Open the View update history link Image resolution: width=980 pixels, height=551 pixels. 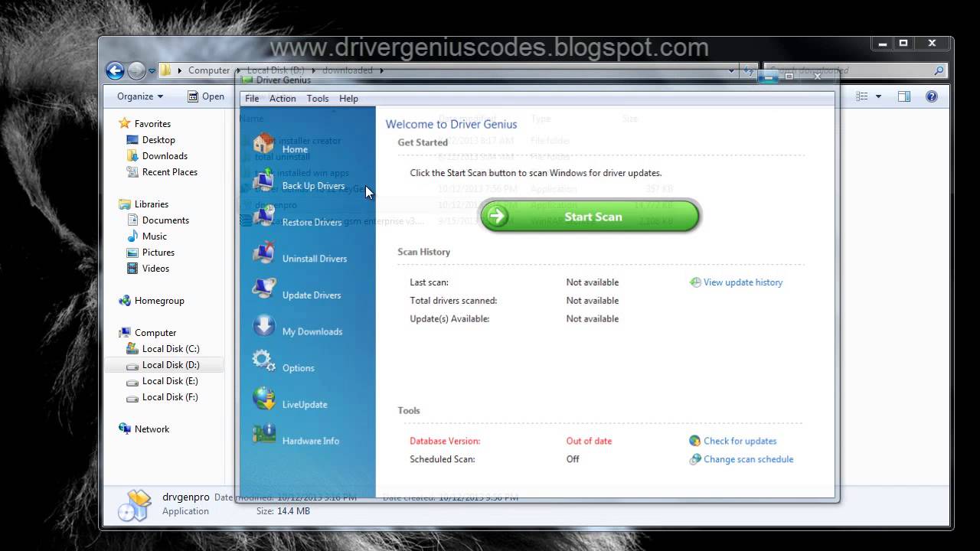pos(736,282)
